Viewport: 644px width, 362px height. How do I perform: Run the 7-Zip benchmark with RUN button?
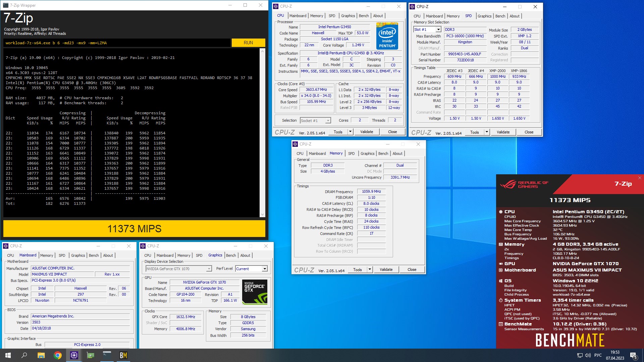tap(248, 43)
